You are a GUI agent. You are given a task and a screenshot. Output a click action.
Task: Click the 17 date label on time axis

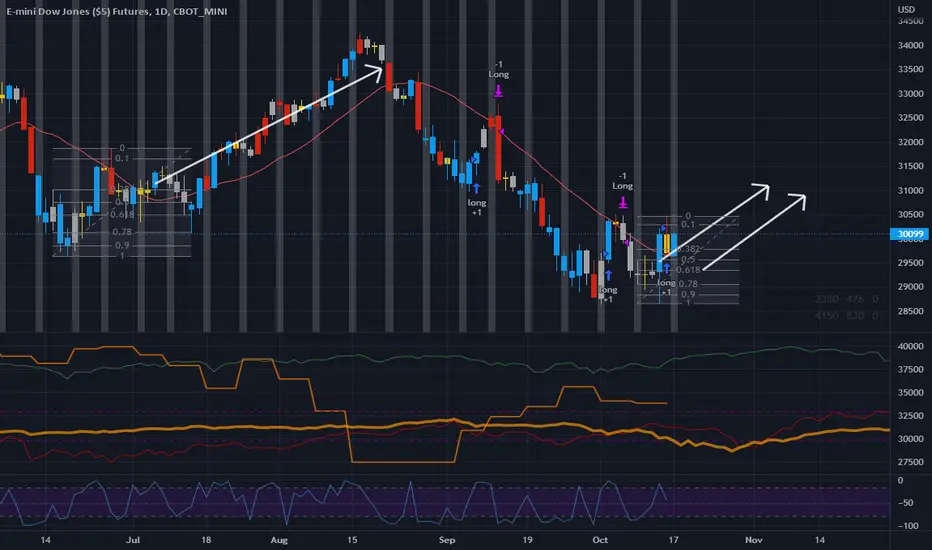673,540
